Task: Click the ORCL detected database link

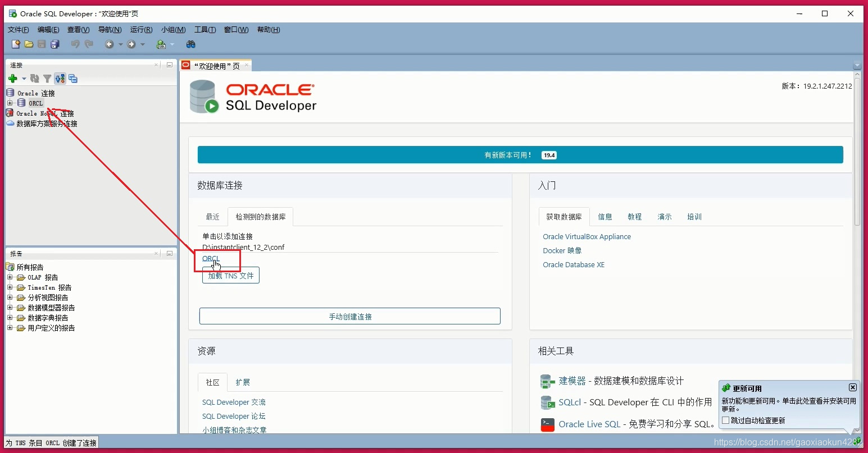Action: pyautogui.click(x=211, y=259)
